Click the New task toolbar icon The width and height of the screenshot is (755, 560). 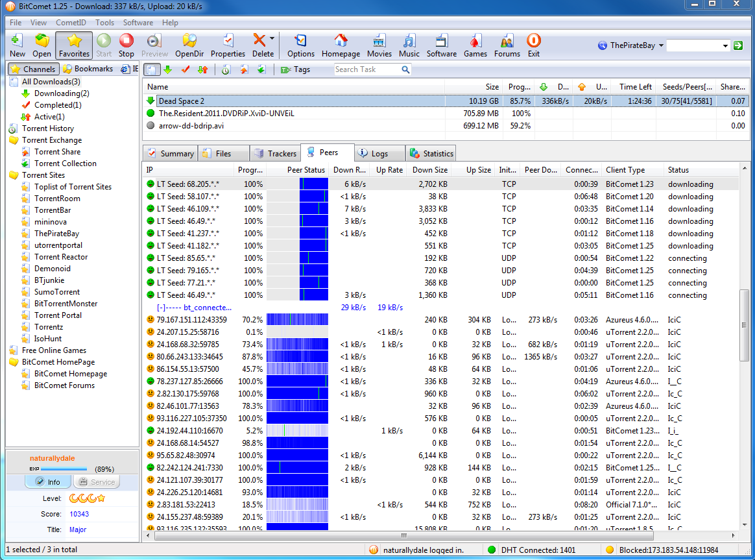pos(18,45)
